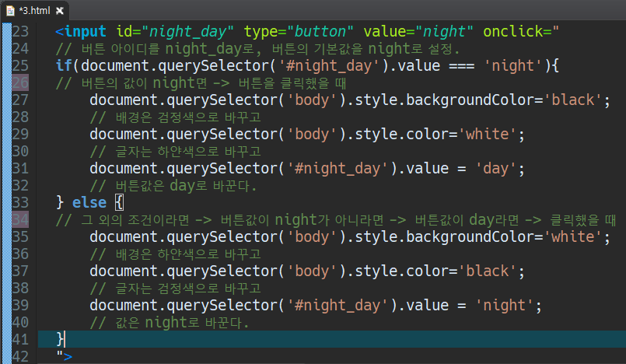Click the '===' operator on line 25

pos(461,66)
